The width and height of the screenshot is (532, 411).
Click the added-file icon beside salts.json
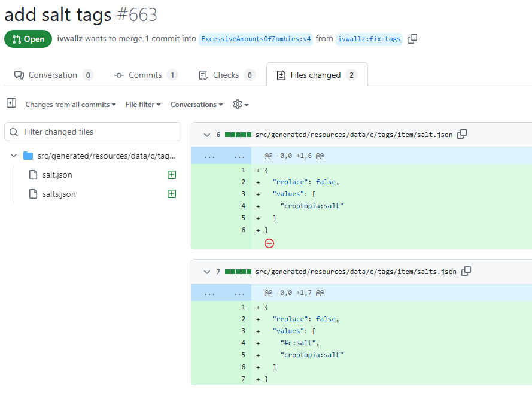coord(172,194)
